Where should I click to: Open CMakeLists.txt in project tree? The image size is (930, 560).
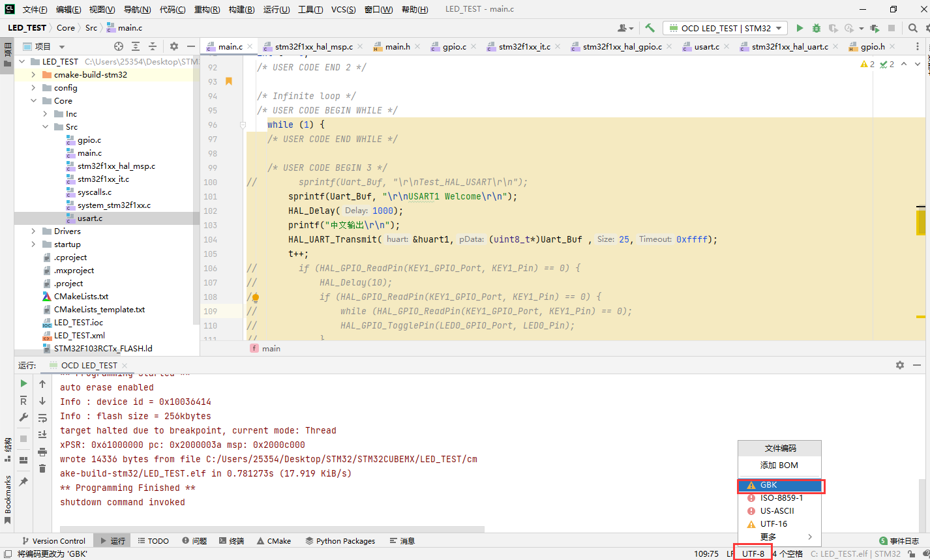pyautogui.click(x=81, y=297)
